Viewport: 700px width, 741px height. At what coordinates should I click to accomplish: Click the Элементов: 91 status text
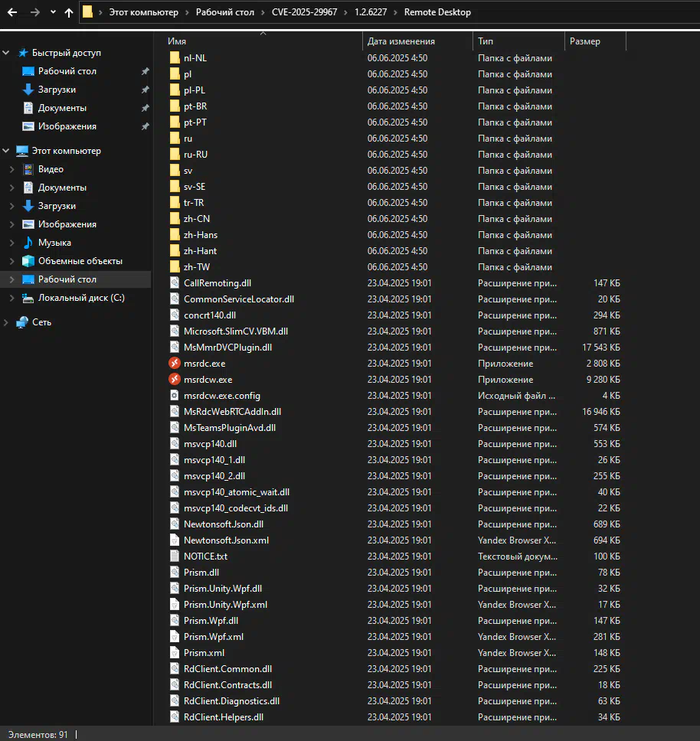coord(38,734)
